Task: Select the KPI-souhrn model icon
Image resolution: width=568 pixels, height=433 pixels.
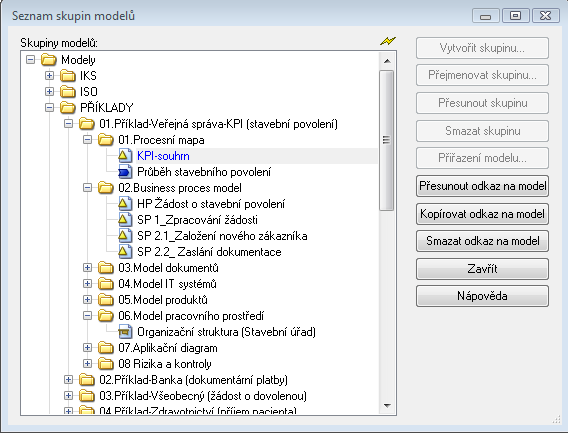Action: [x=124, y=156]
